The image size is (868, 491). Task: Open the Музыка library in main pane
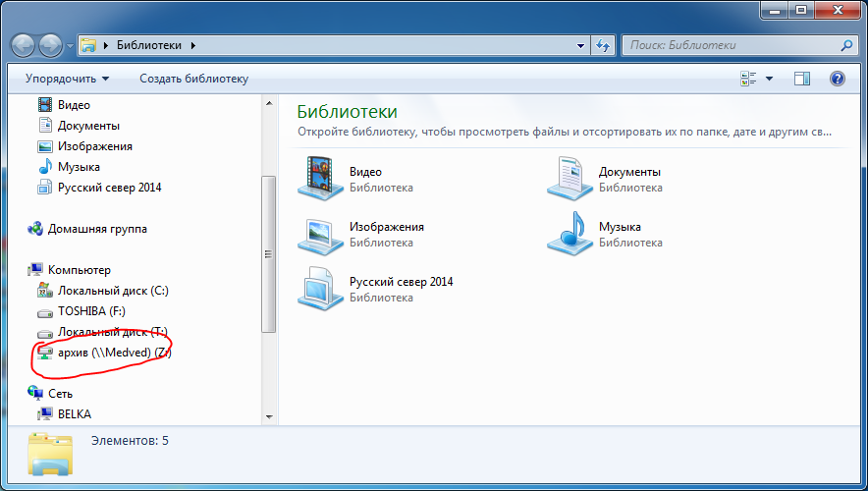pos(570,234)
